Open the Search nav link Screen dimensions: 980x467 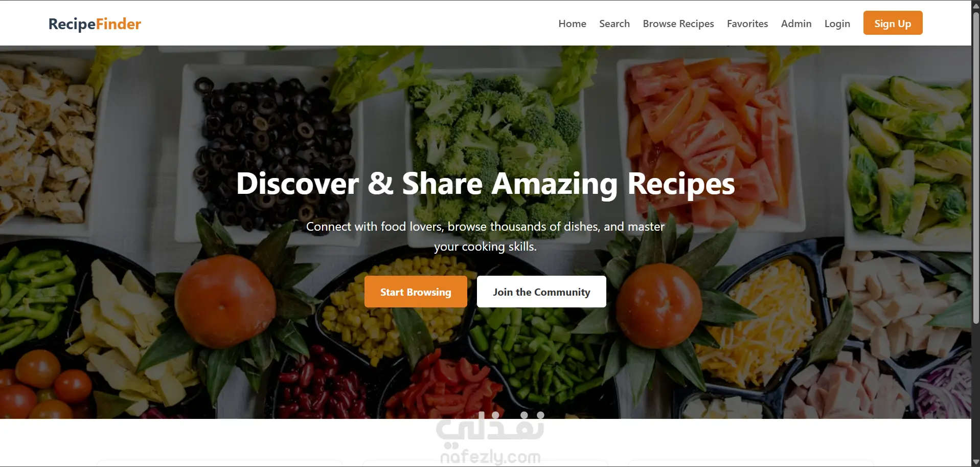[x=614, y=24]
